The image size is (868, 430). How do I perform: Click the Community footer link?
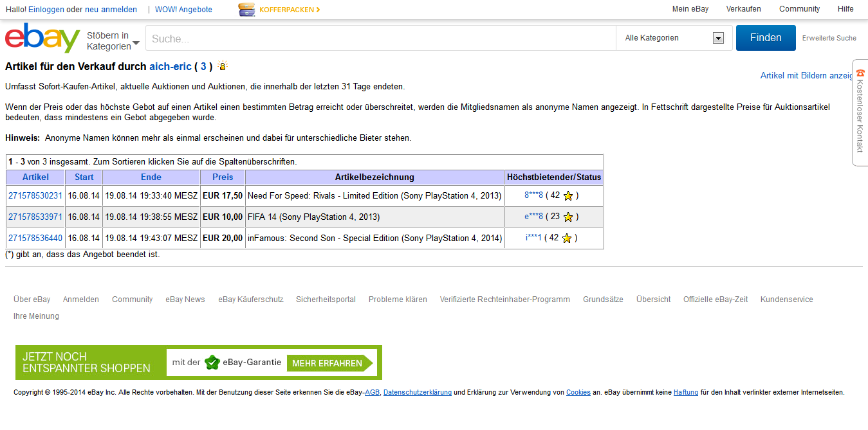tap(133, 300)
